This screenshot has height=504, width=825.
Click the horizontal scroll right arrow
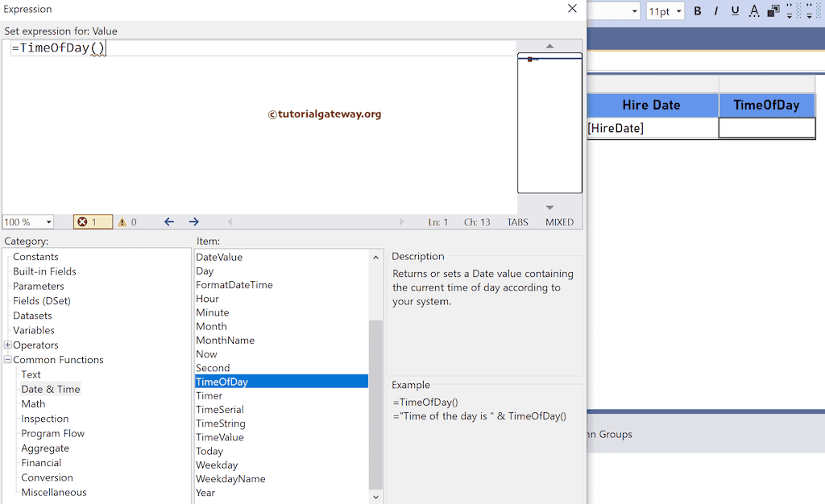(401, 221)
